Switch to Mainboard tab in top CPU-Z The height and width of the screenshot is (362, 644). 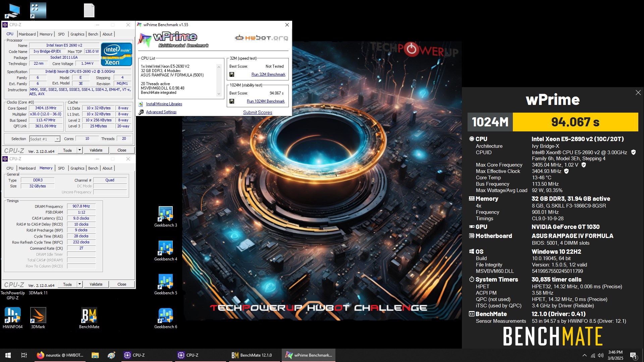coord(27,34)
